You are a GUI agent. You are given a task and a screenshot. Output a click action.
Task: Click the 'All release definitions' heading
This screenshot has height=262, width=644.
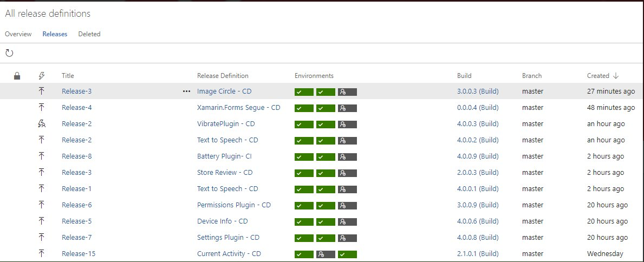(48, 13)
